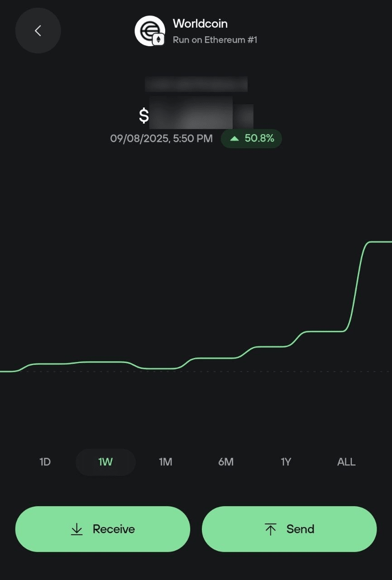This screenshot has height=580, width=392.
Task: Click the upload arrow icon in Send
Action: 271,529
